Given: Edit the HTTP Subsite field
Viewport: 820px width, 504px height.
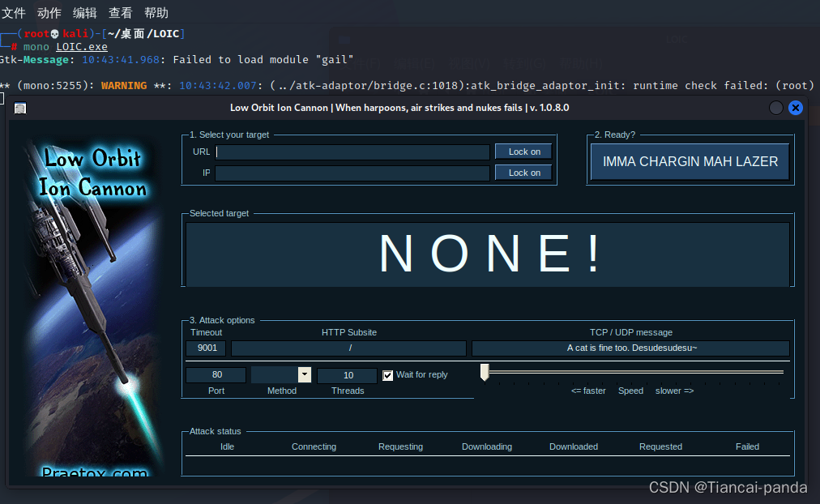Looking at the screenshot, I should 348,348.
